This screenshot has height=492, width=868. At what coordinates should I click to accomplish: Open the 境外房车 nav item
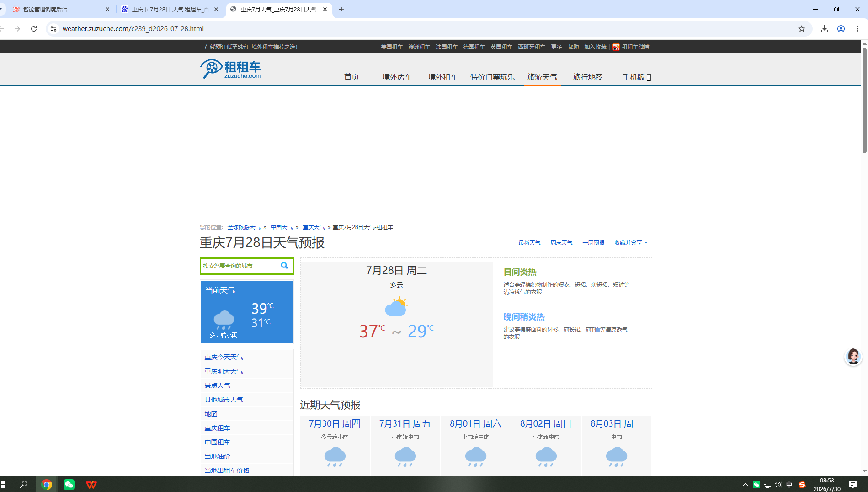(x=397, y=77)
